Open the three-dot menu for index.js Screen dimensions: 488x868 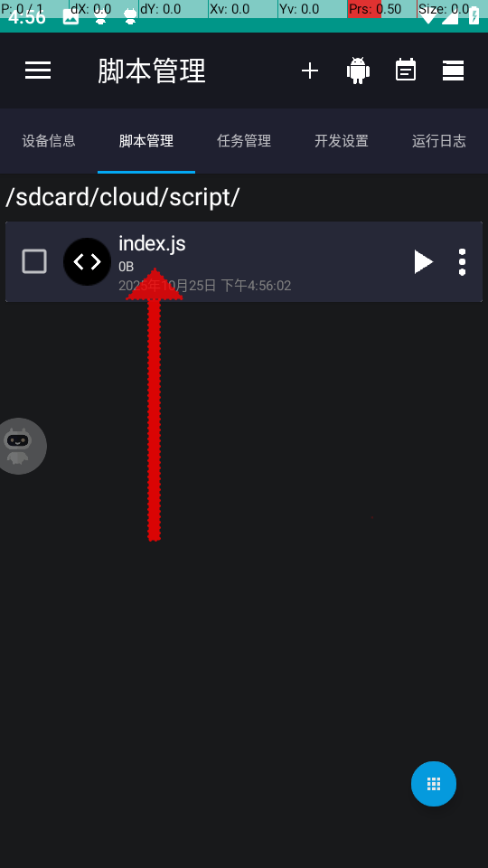tap(462, 262)
